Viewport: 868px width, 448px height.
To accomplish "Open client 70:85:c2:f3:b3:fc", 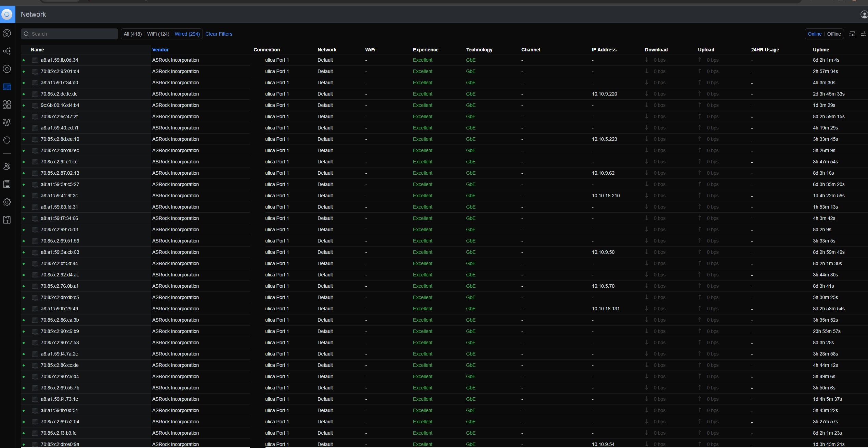I will 59,433.
